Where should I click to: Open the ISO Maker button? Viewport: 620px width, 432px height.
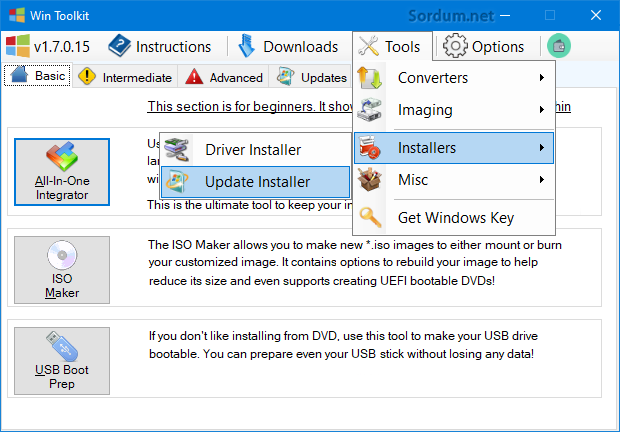pos(62,270)
